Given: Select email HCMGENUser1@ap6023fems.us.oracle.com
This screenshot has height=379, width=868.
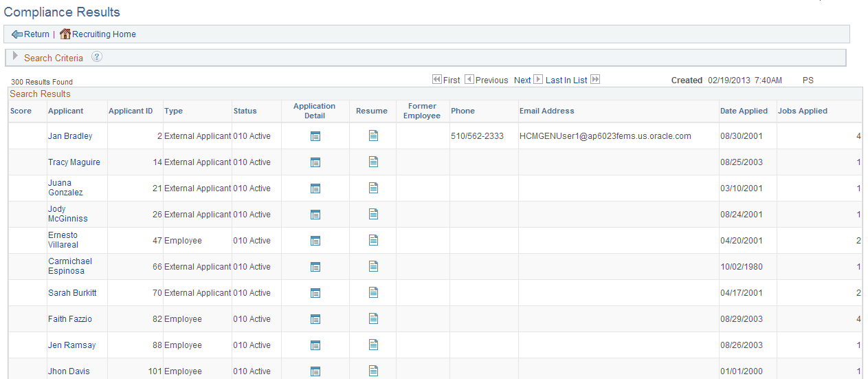Looking at the screenshot, I should 605,136.
